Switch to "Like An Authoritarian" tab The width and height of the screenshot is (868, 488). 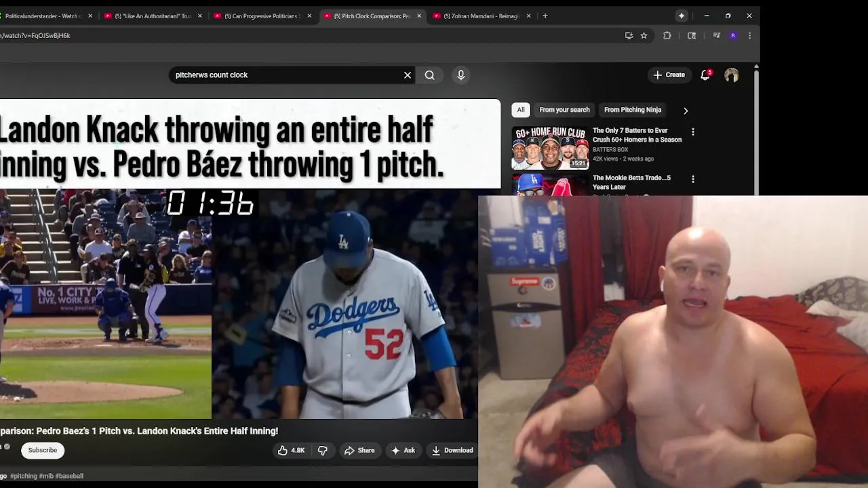[x=152, y=16]
